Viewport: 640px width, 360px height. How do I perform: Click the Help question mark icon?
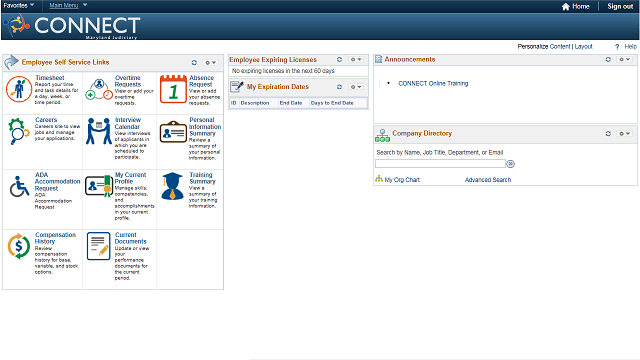[x=617, y=47]
